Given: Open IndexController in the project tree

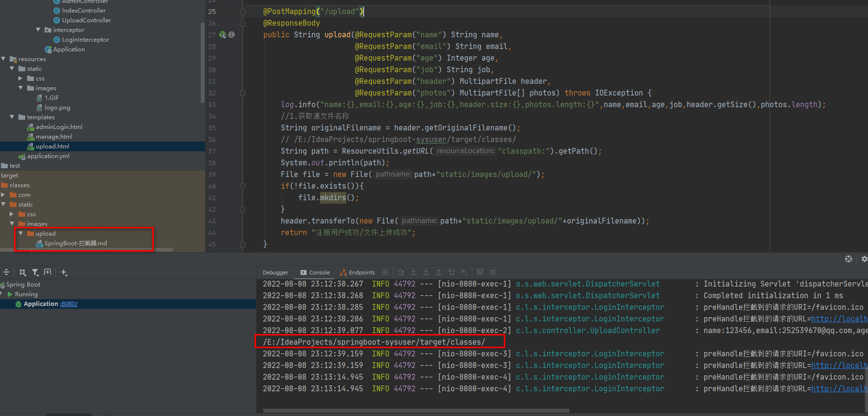Looking at the screenshot, I should tap(83, 11).
